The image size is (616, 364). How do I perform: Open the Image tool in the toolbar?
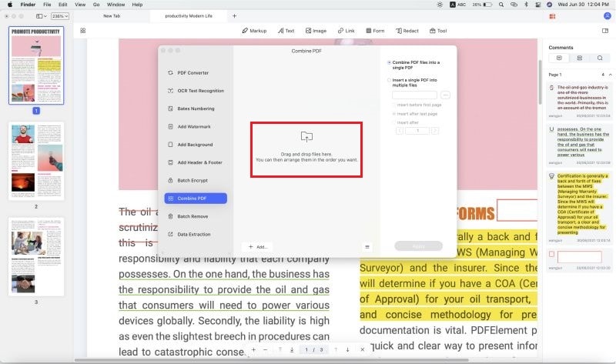point(316,31)
